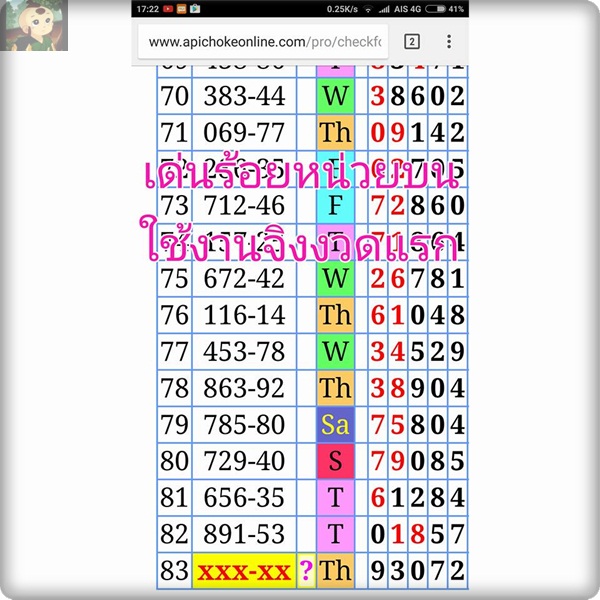The height and width of the screenshot is (600, 600).
Task: Select the red S cell in row 80
Action: pyautogui.click(x=335, y=461)
